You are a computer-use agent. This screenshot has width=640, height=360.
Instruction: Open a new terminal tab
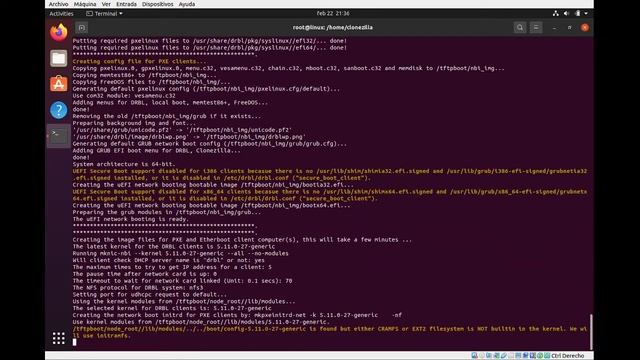click(82, 28)
